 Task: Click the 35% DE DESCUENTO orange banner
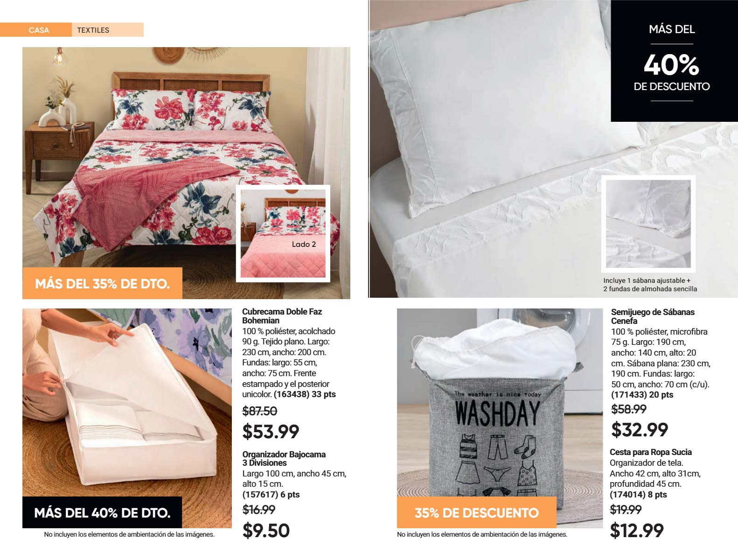[477, 512]
